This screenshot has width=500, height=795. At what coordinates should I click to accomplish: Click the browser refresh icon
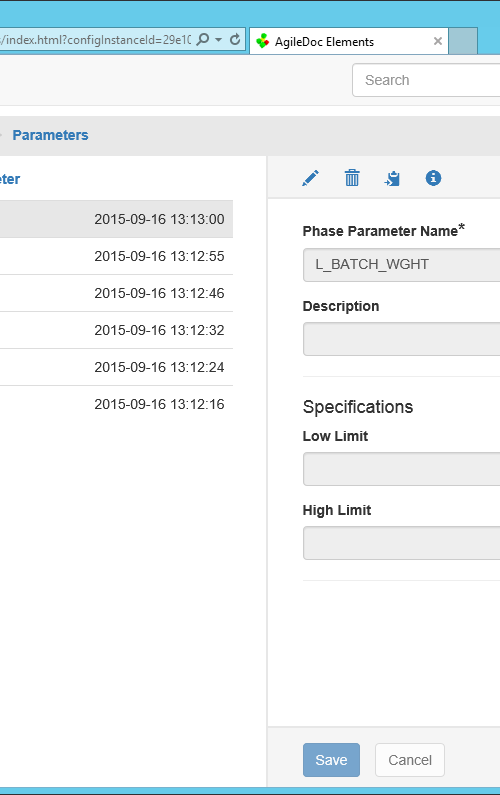(235, 40)
